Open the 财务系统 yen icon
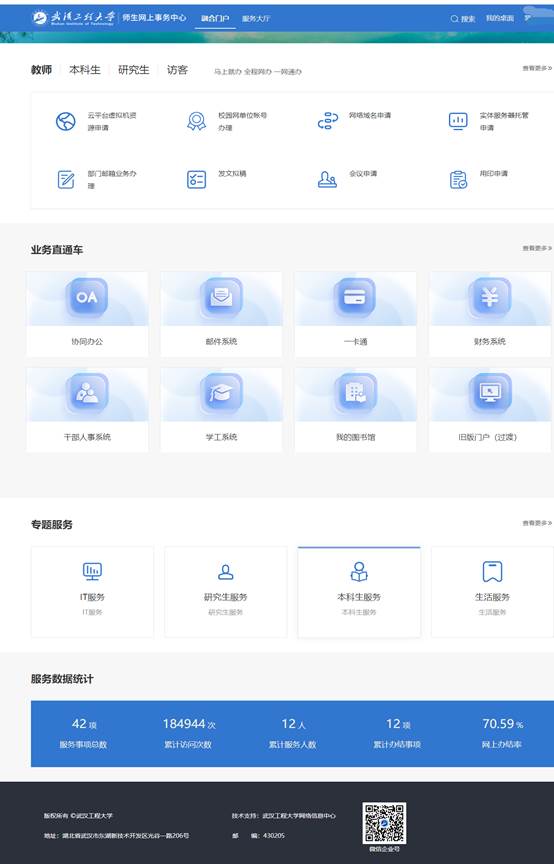554x864 pixels. tap(490, 298)
